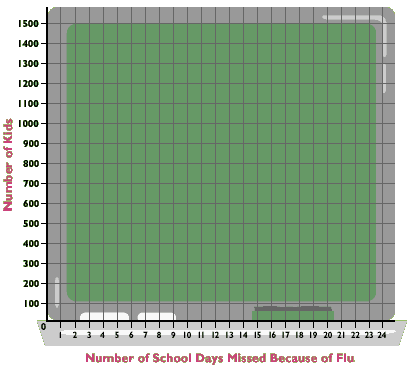
Task: Select the 1300 label on the y-axis
Action: coord(29,64)
